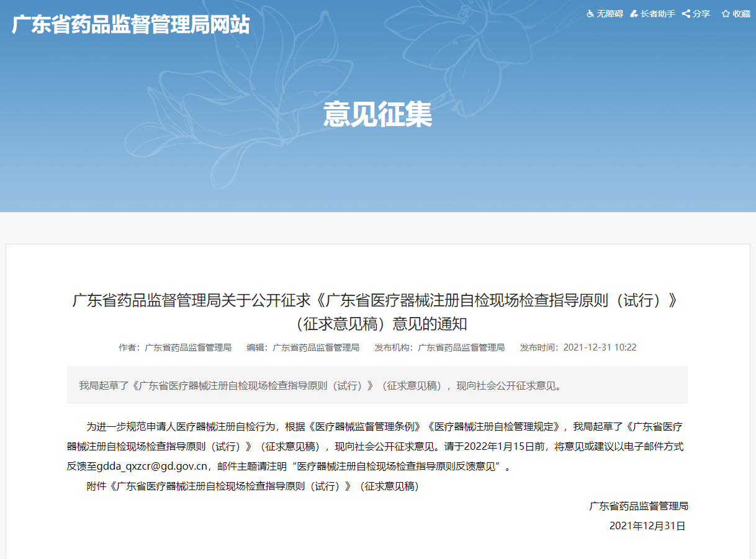Select the 分享 share label
This screenshot has width=756, height=559.
click(701, 14)
